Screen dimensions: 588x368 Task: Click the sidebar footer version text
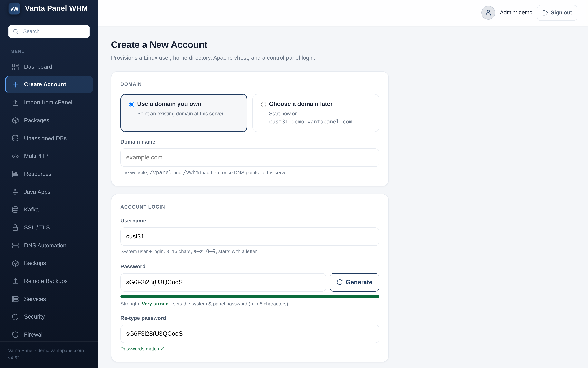[47, 354]
